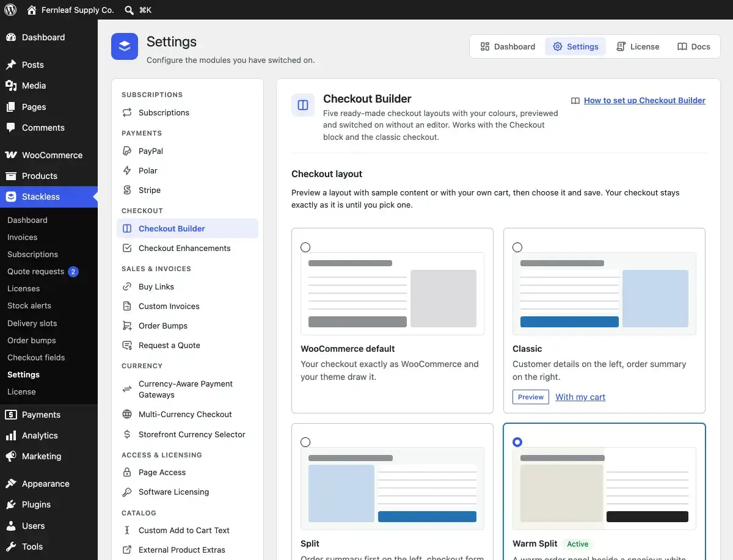Select the Stripe icon under Payments
Image resolution: width=733 pixels, height=560 pixels.
pos(127,190)
